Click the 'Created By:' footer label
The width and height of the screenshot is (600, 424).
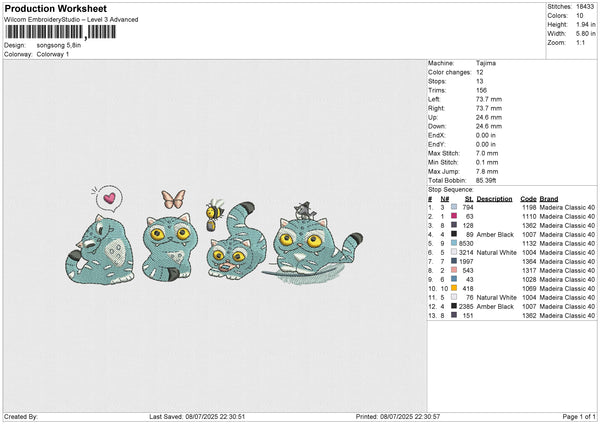(21, 416)
